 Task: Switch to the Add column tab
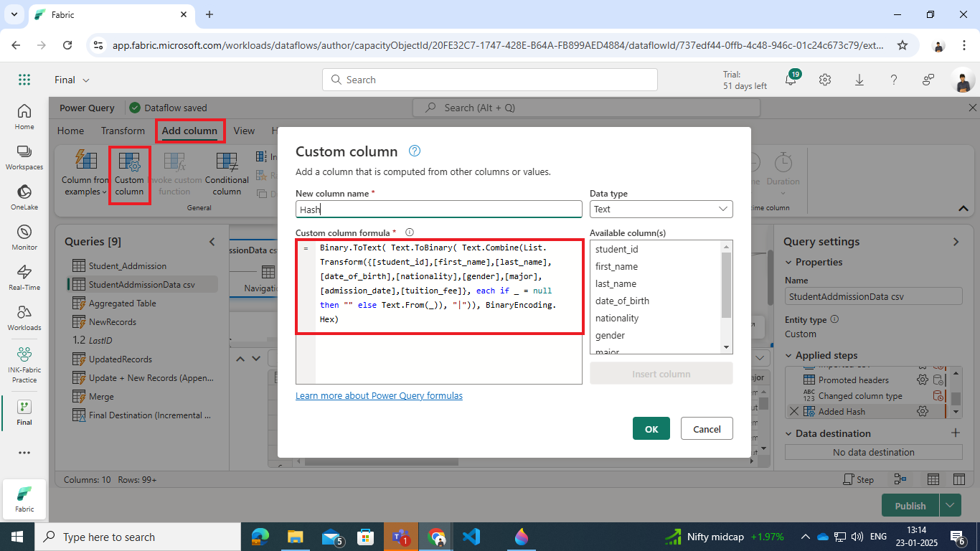click(189, 131)
